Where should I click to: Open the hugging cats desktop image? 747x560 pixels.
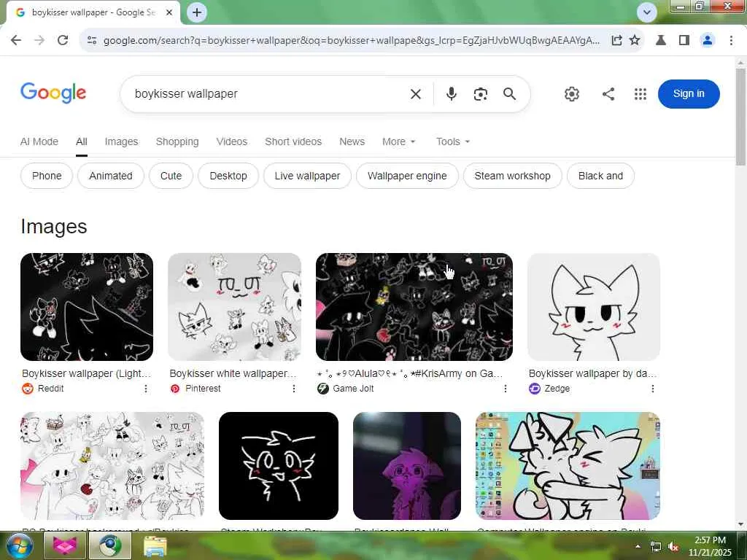click(568, 466)
